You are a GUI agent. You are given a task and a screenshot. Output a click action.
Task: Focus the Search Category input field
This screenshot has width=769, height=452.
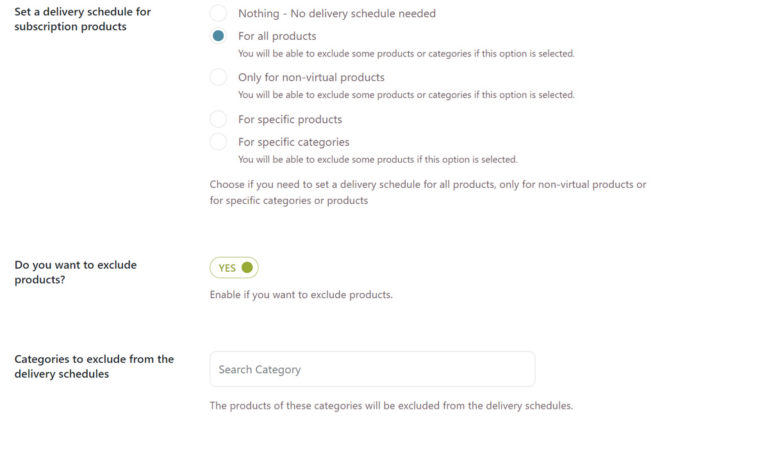click(x=372, y=369)
